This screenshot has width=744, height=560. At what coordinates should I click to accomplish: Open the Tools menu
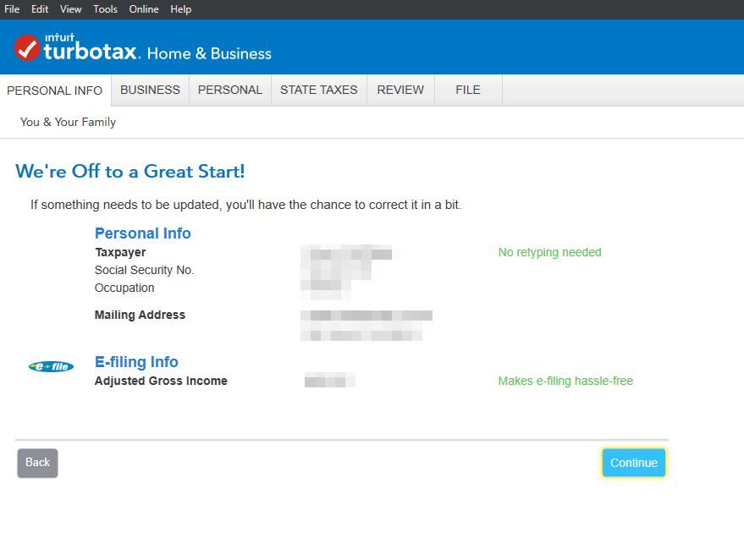105,9
